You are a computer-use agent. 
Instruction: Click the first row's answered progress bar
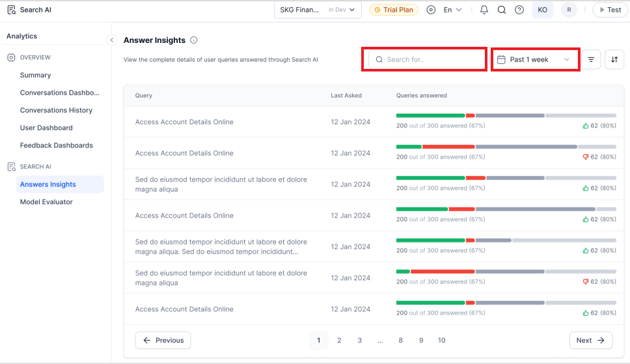(x=506, y=116)
